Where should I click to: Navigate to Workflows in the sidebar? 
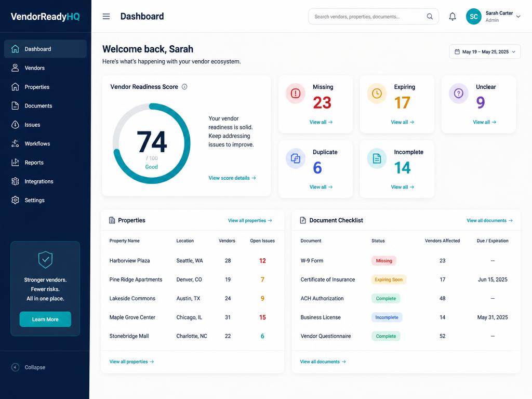point(45,143)
